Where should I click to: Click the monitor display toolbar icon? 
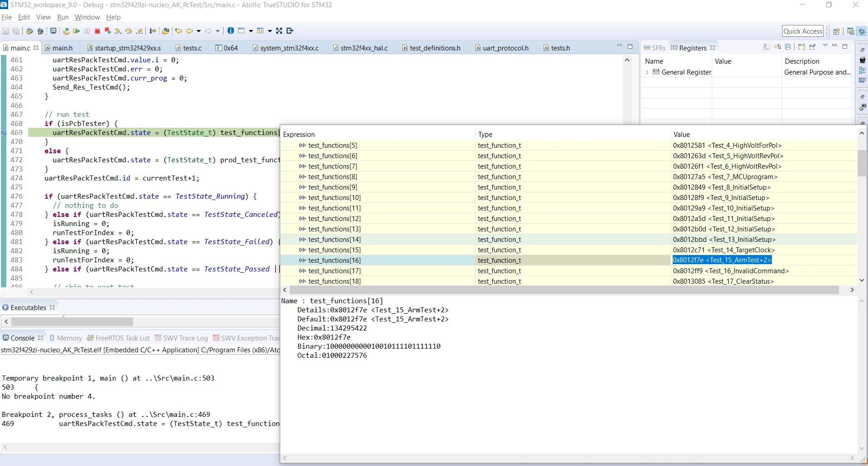click(53, 31)
